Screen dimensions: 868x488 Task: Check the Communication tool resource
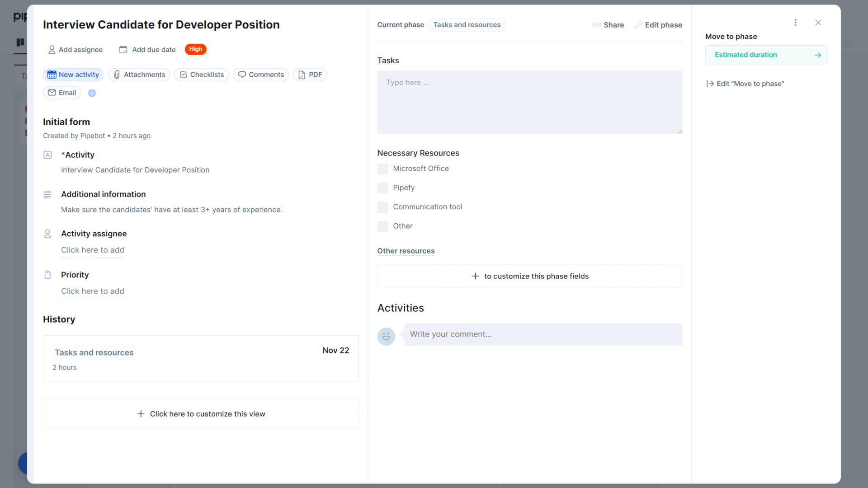pos(383,207)
